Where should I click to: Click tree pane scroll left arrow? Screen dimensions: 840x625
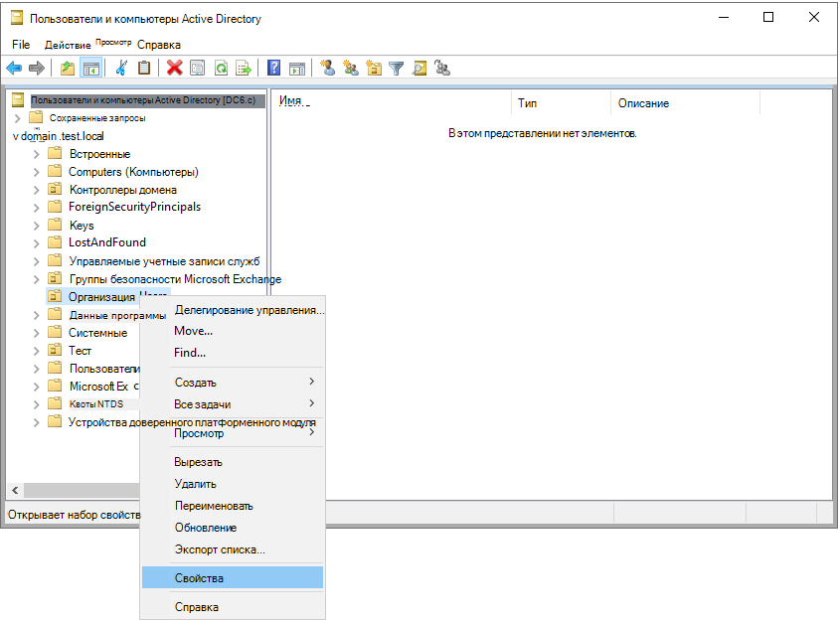[15, 490]
